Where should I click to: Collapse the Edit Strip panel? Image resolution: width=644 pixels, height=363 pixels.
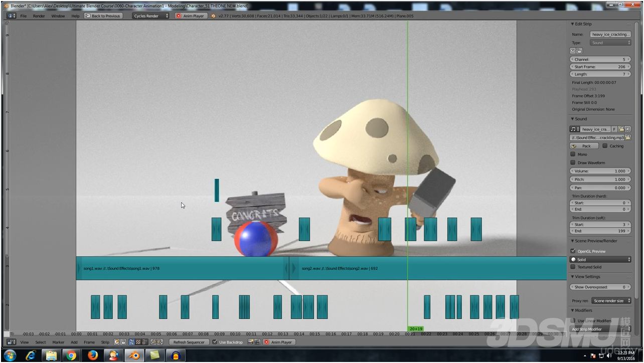[x=572, y=24]
